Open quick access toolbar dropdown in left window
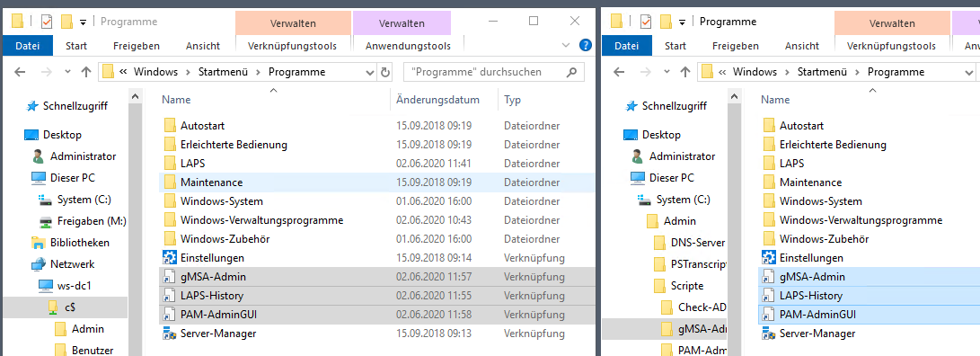This screenshot has width=980, height=356. (83, 22)
